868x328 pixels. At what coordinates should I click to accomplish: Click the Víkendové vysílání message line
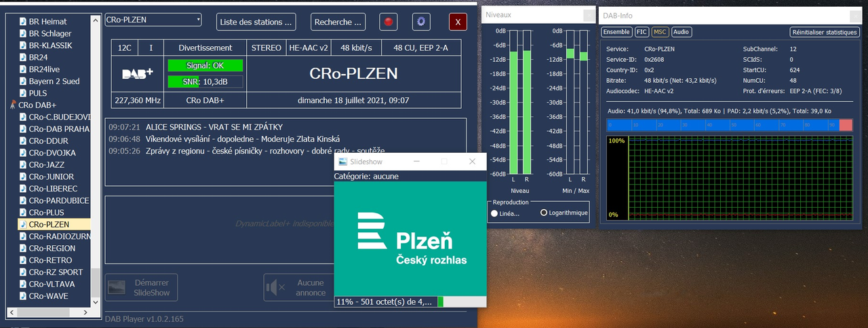click(x=243, y=139)
